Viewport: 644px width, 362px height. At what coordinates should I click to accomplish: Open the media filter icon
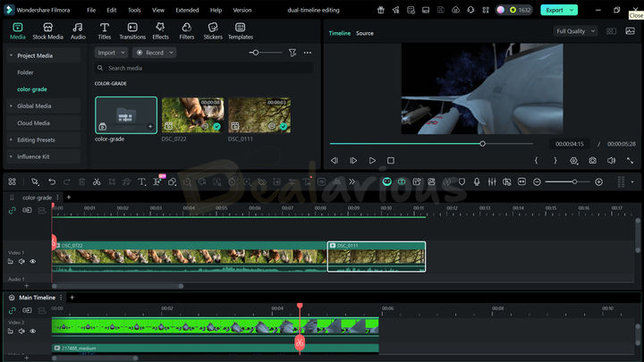tap(292, 53)
